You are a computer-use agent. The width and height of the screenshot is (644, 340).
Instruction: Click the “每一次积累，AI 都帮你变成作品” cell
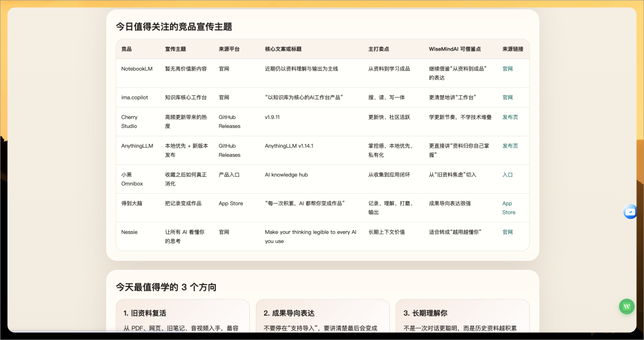[305, 204]
